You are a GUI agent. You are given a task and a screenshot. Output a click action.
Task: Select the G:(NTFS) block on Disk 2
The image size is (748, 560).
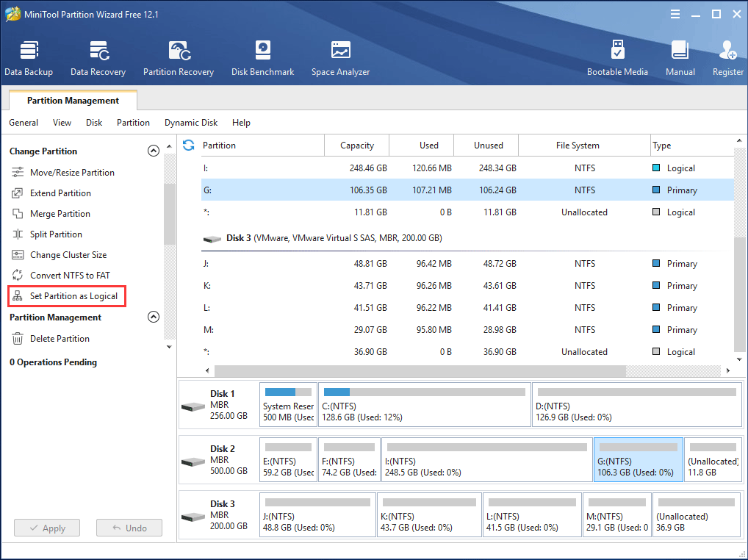click(x=639, y=460)
